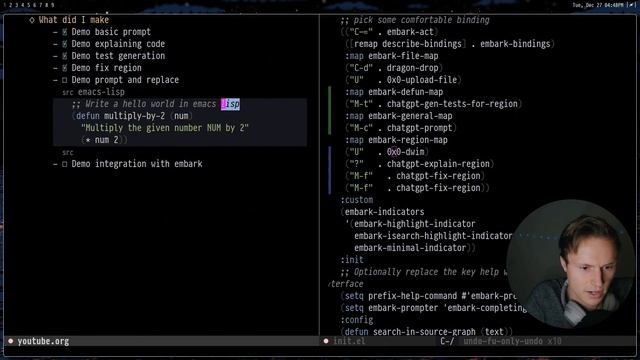The height and width of the screenshot is (360, 640).
Task: Click the 'embark-act' binding
Action: (x=410, y=32)
